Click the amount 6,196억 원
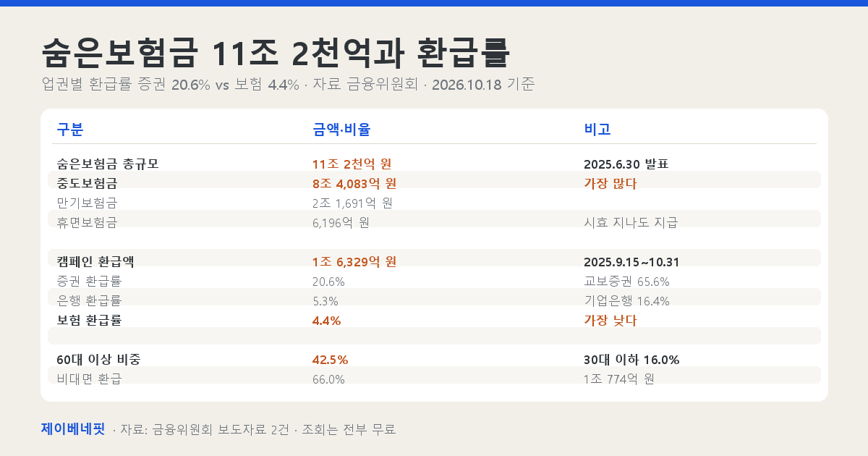 click(x=341, y=222)
